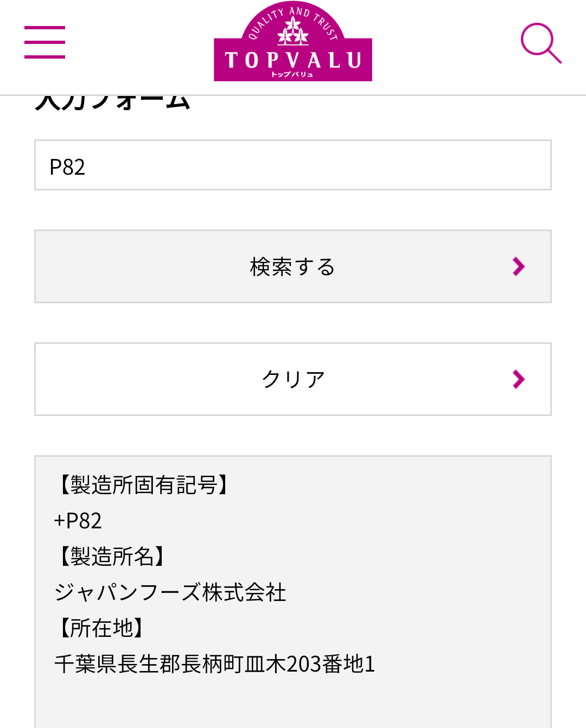
Task: Click empty area below the address result
Action: point(293,703)
